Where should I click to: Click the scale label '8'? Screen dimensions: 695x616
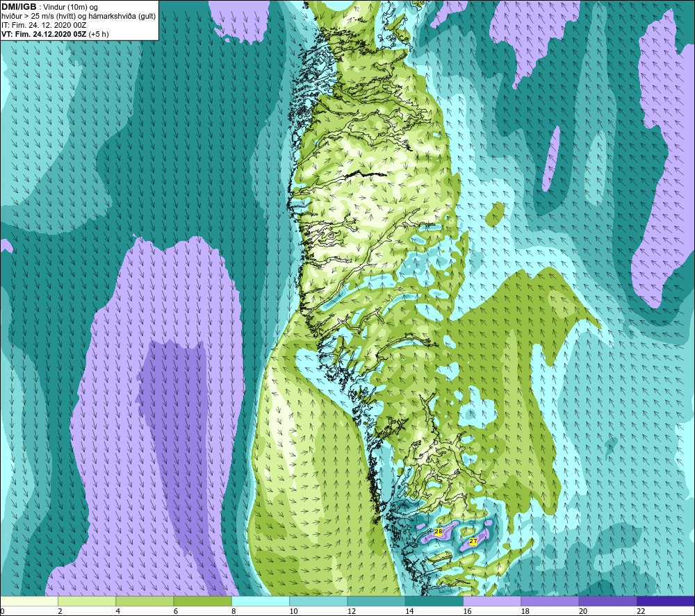234,611
